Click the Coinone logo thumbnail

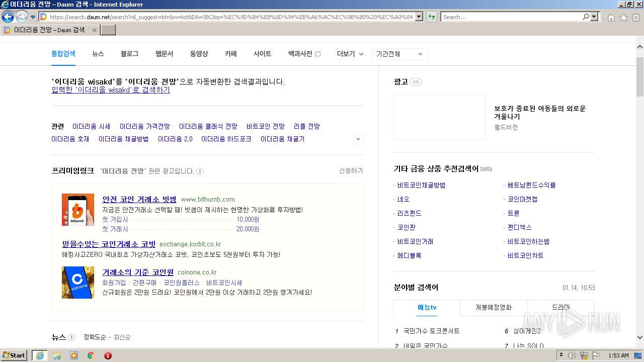coord(78,283)
